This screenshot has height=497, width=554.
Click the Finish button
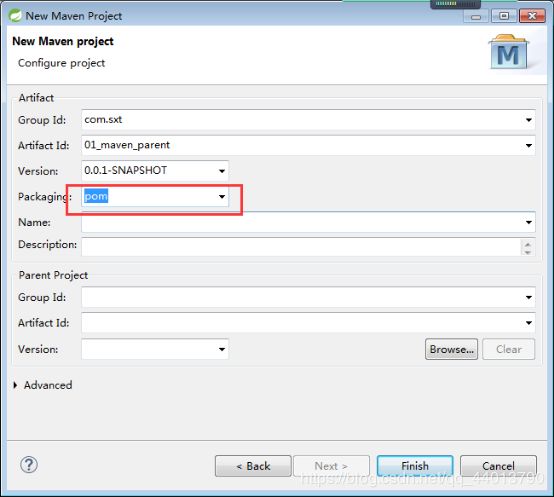[415, 466]
